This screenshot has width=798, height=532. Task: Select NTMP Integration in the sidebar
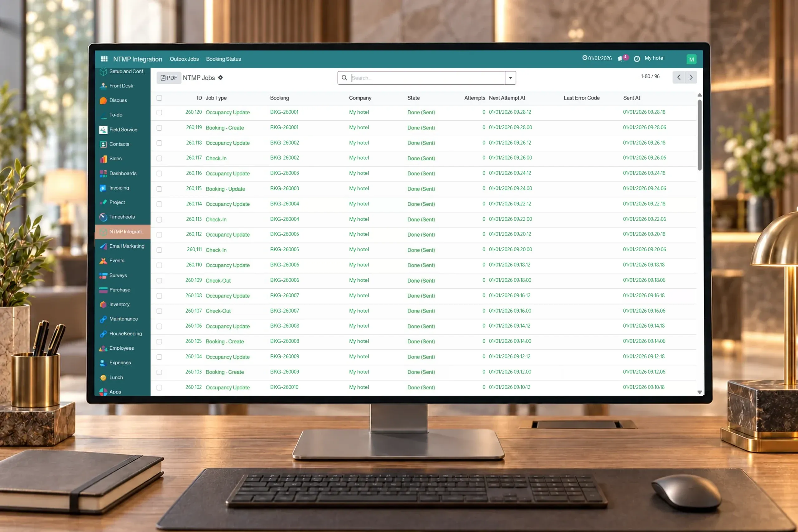(123, 231)
